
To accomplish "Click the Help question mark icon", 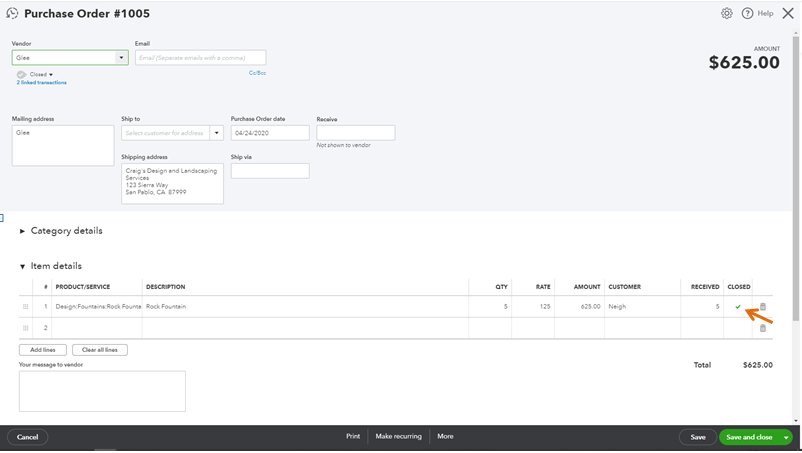I will (x=747, y=13).
